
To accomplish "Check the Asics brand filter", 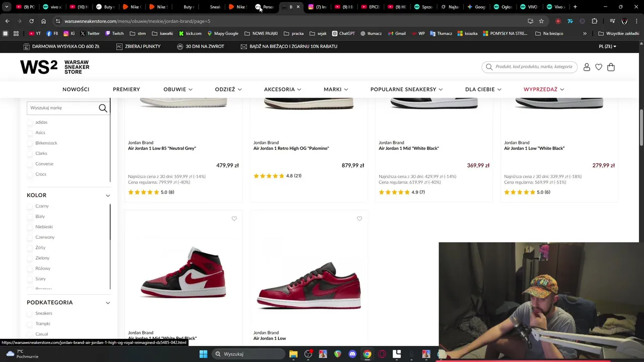I will tap(30, 133).
